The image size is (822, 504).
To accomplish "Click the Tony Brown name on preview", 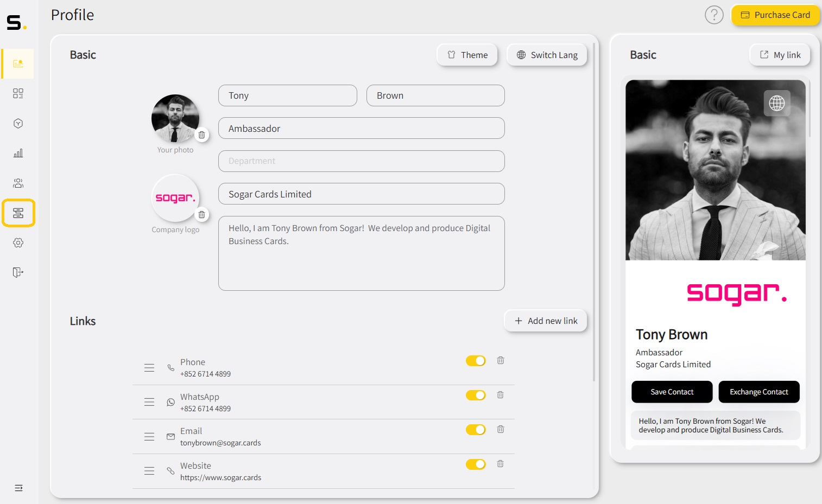I will pos(672,334).
